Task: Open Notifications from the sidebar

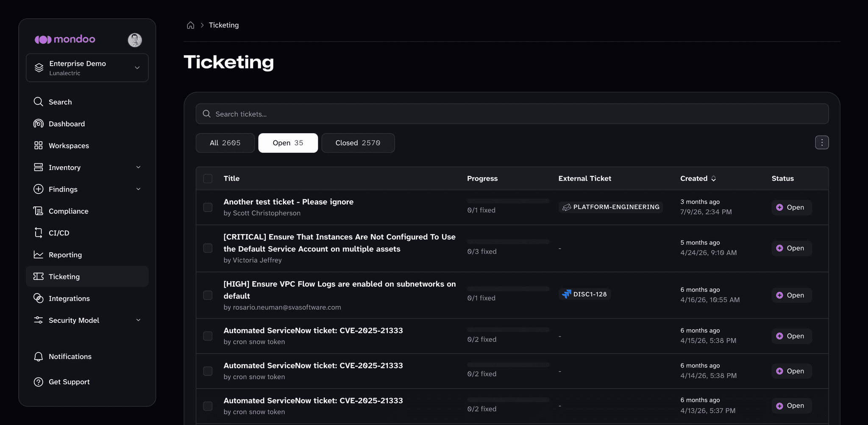Action: click(87, 357)
